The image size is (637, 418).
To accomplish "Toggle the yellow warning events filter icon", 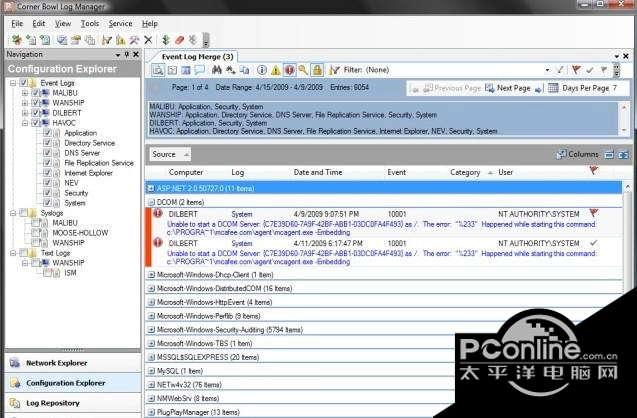I will click(276, 70).
